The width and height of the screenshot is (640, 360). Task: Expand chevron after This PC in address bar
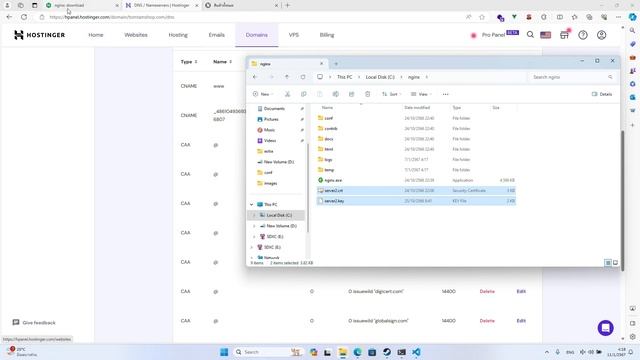(358, 77)
